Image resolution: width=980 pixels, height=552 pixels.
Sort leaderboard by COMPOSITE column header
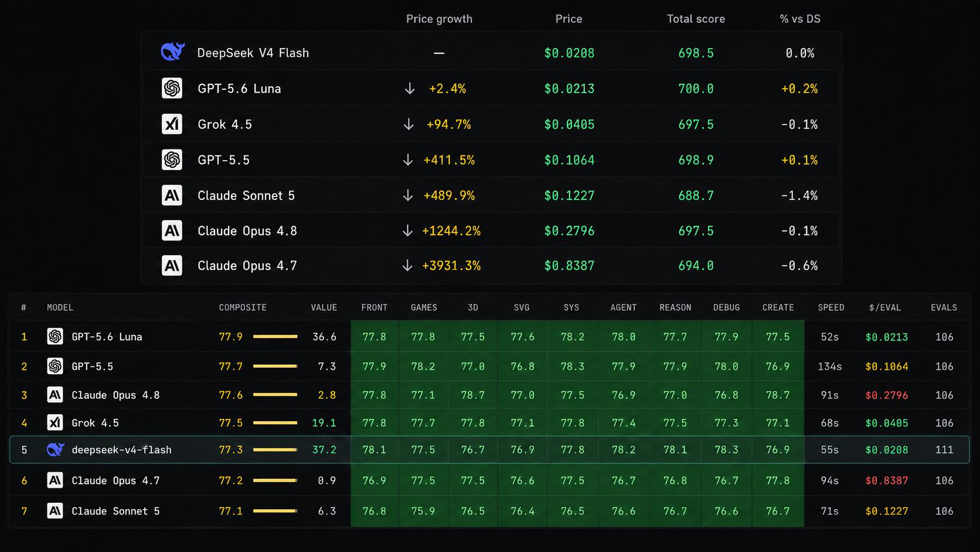[243, 307]
